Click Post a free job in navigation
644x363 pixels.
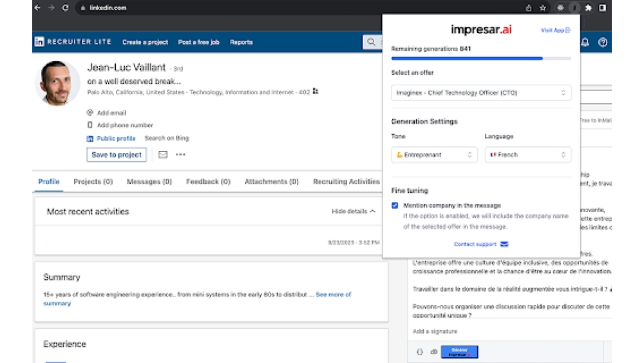pyautogui.click(x=199, y=42)
